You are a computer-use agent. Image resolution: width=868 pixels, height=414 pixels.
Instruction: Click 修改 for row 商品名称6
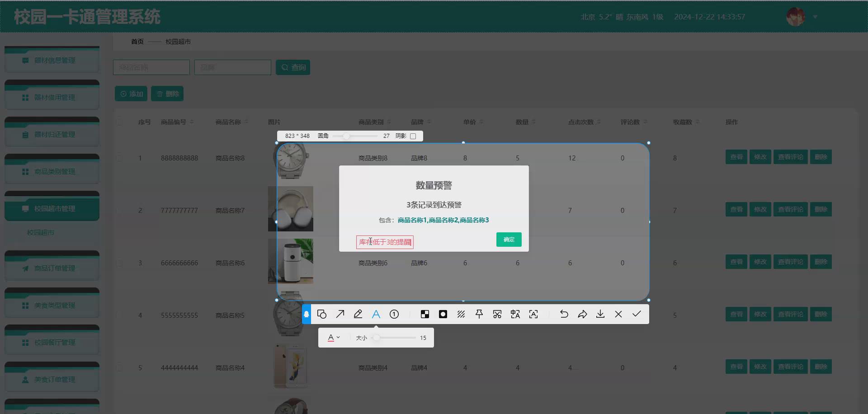pyautogui.click(x=760, y=262)
